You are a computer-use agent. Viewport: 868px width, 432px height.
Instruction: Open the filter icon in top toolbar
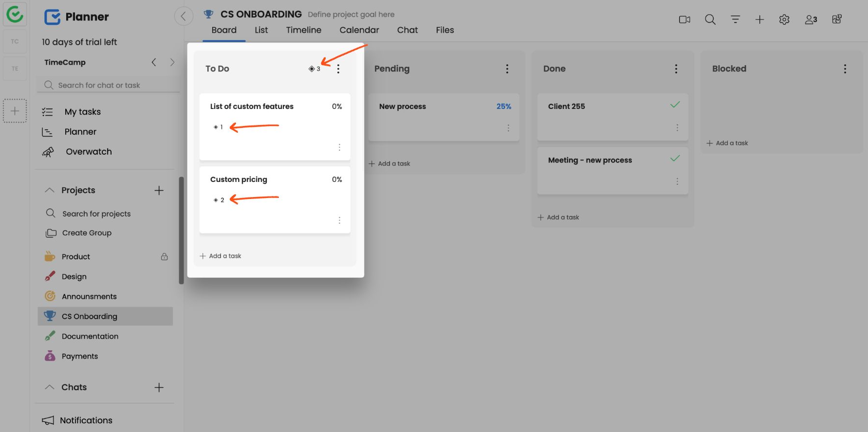pyautogui.click(x=735, y=19)
